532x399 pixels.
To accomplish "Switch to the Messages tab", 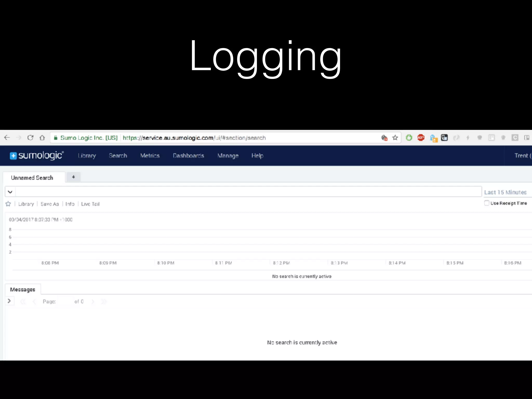I will coord(23,289).
